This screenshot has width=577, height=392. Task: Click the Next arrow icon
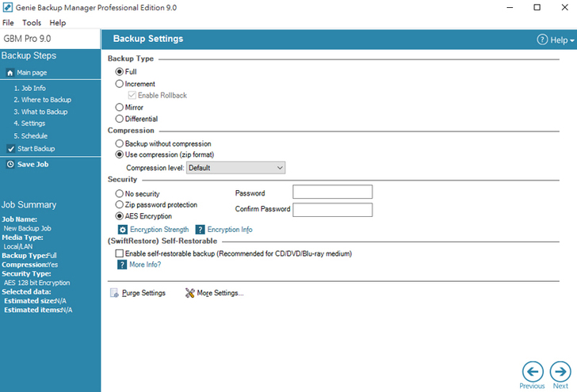(x=560, y=371)
